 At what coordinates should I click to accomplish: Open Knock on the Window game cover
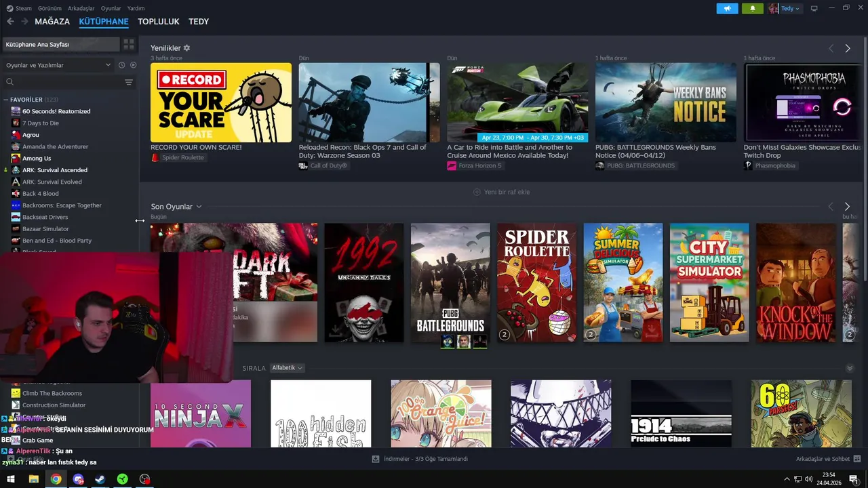coord(796,283)
